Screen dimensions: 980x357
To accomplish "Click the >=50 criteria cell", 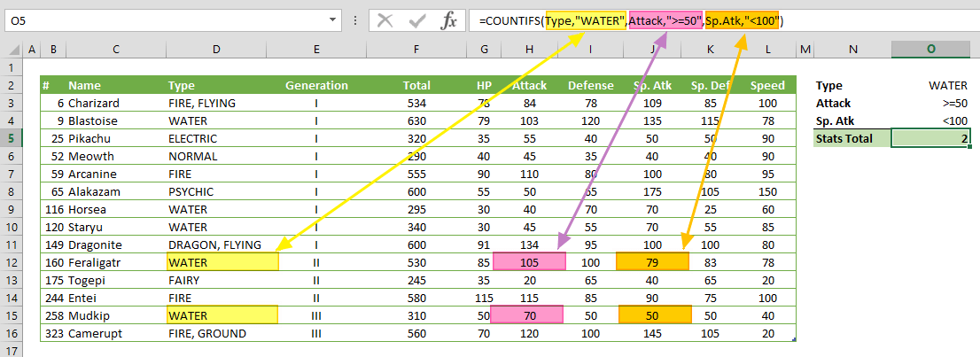I will pos(931,103).
